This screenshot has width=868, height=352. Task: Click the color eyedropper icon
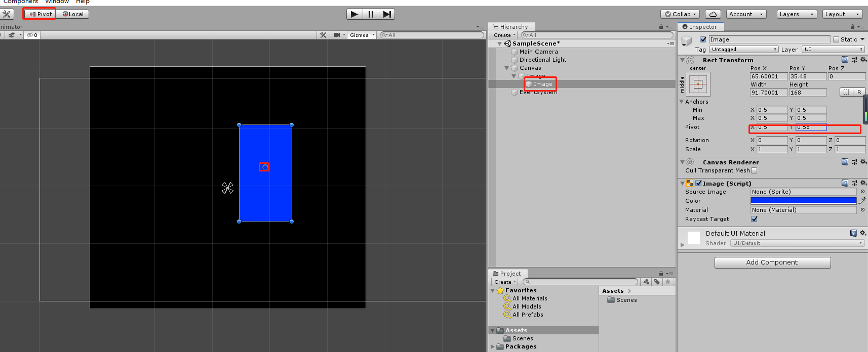click(x=862, y=201)
